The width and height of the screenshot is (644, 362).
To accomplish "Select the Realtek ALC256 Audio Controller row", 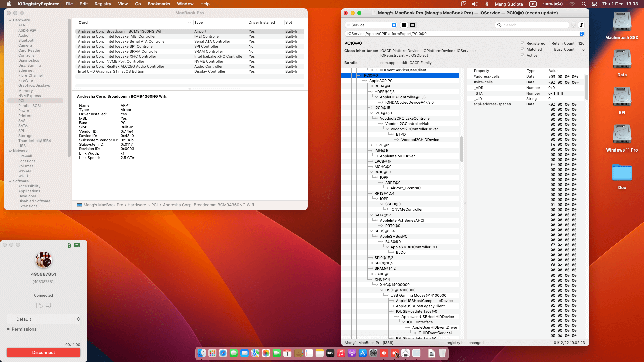I will pyautogui.click(x=190, y=67).
